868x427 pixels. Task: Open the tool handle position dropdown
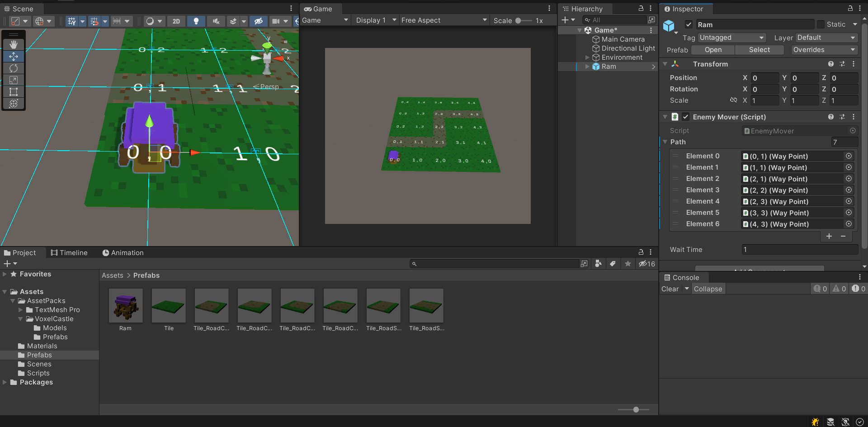pos(20,21)
